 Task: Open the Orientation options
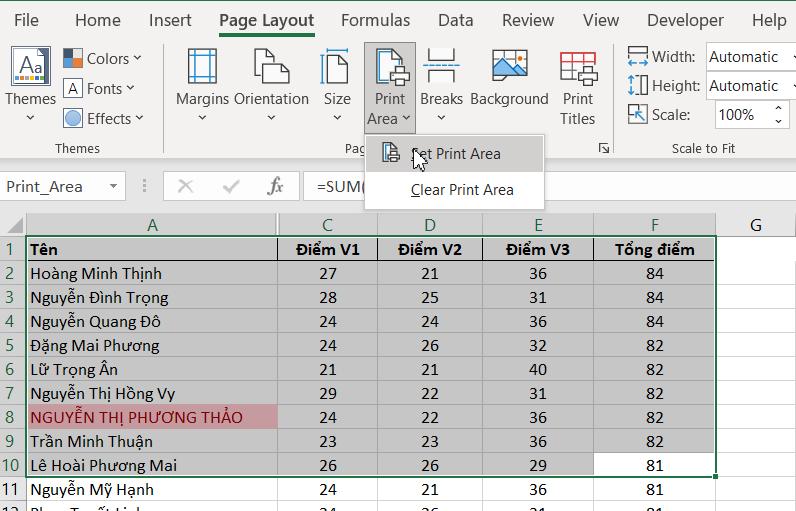(271, 84)
